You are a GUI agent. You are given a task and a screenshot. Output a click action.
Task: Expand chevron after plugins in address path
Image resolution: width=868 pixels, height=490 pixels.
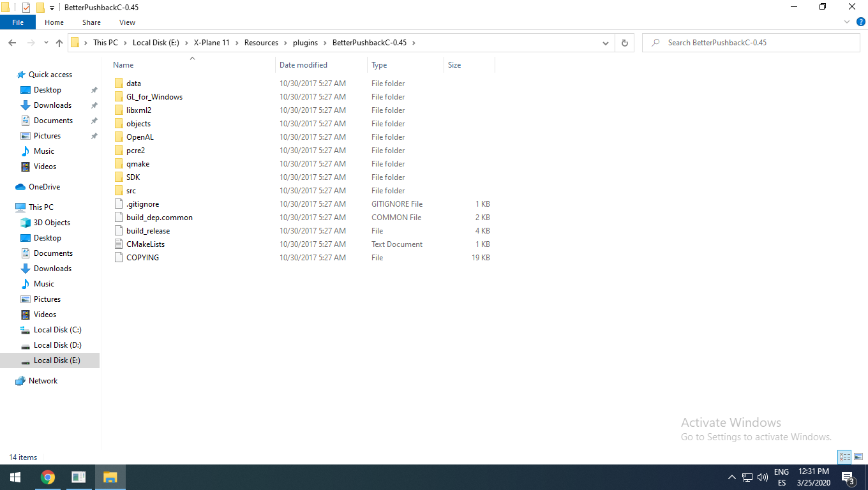pyautogui.click(x=324, y=43)
